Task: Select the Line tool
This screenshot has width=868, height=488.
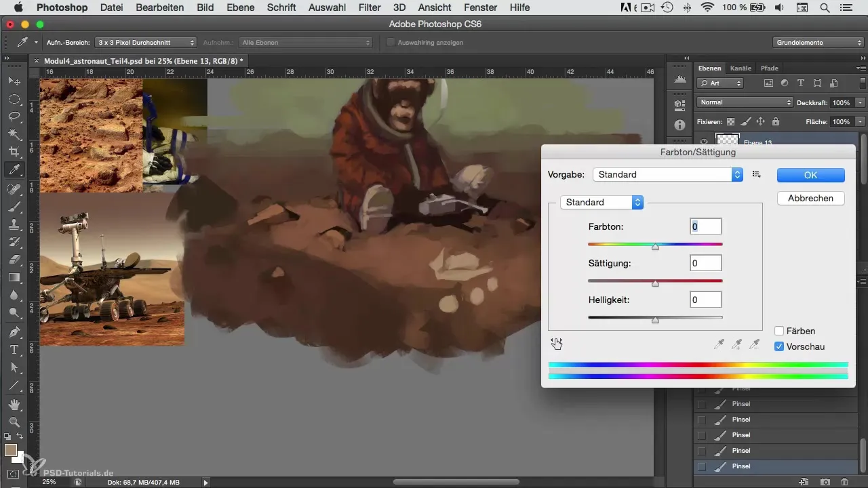Action: click(14, 385)
